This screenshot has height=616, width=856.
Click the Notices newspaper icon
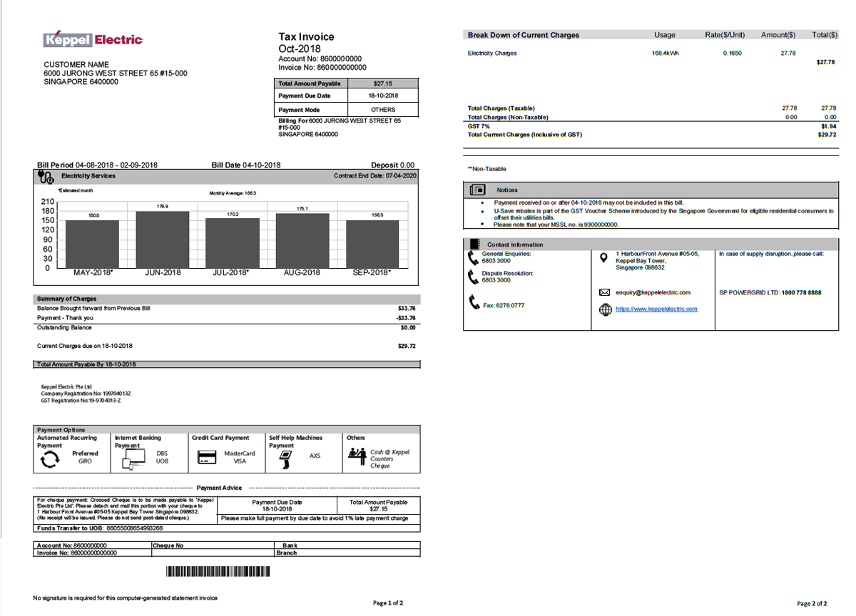(x=478, y=190)
